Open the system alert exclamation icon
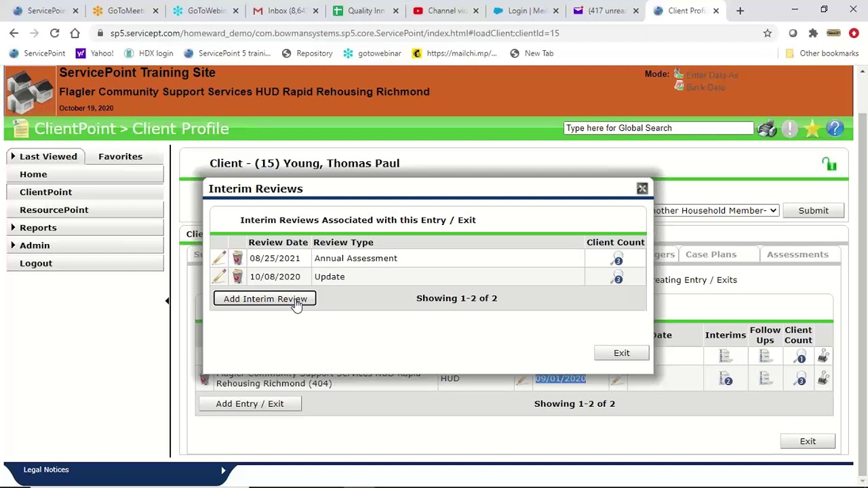This screenshot has width=868, height=488. click(x=789, y=129)
